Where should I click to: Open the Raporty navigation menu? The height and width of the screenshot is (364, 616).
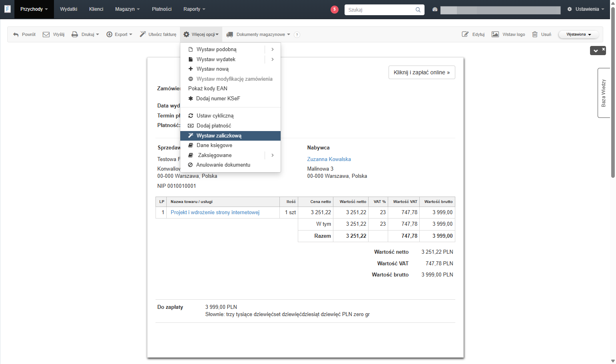194,9
